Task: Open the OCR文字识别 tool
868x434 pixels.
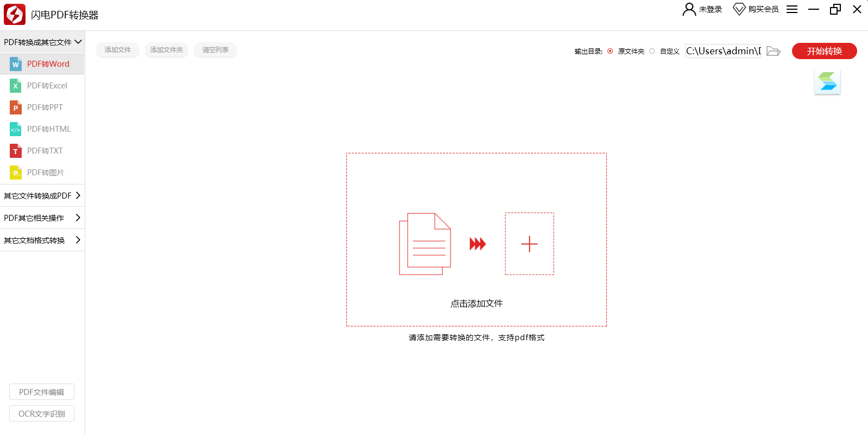Action: click(42, 413)
